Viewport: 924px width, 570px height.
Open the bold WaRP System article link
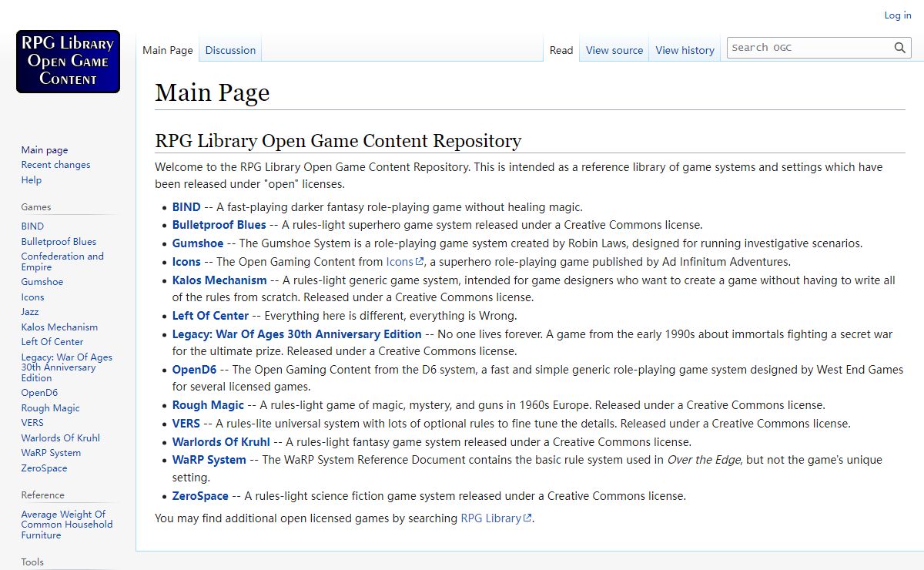point(209,460)
